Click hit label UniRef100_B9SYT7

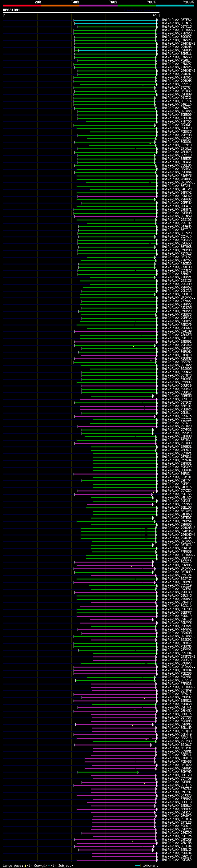pos(177,84)
